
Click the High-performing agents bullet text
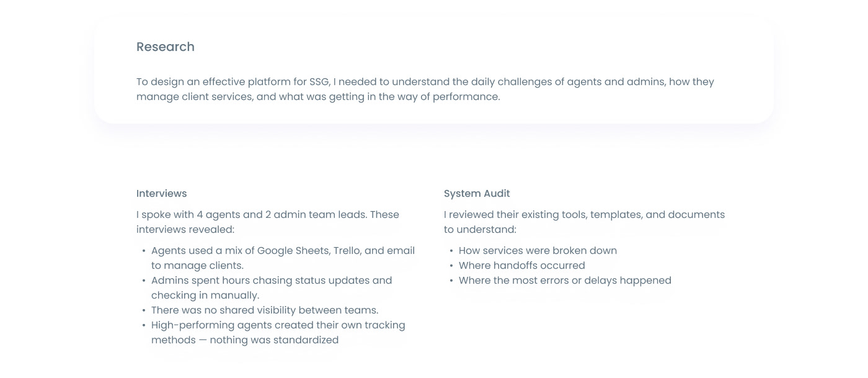coord(278,333)
